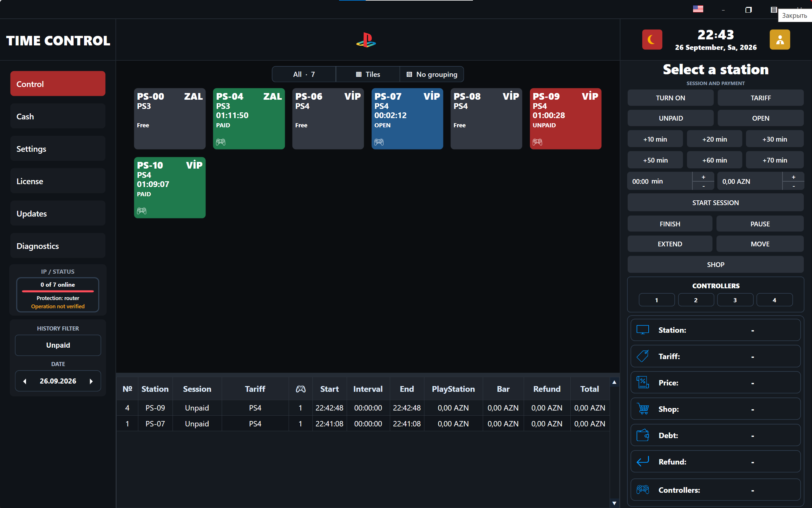Click the PlayStation logo icon

(366, 40)
